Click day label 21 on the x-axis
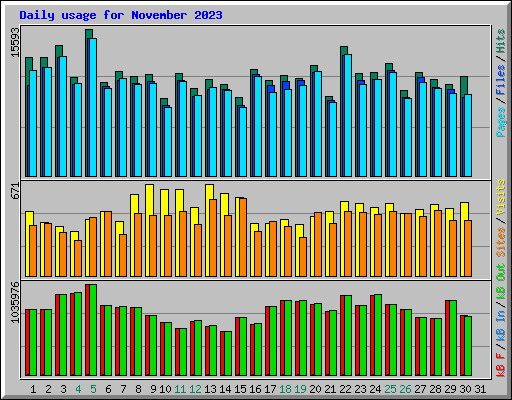 coord(330,389)
